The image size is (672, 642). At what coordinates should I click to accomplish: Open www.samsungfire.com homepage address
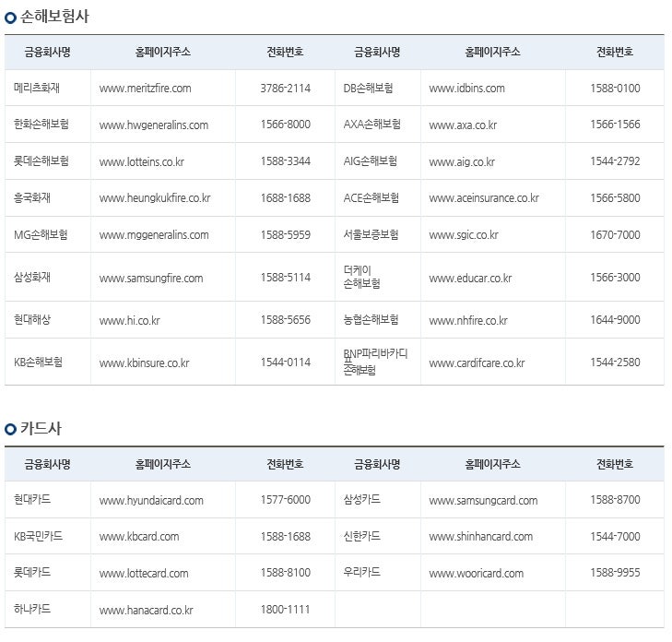(151, 278)
